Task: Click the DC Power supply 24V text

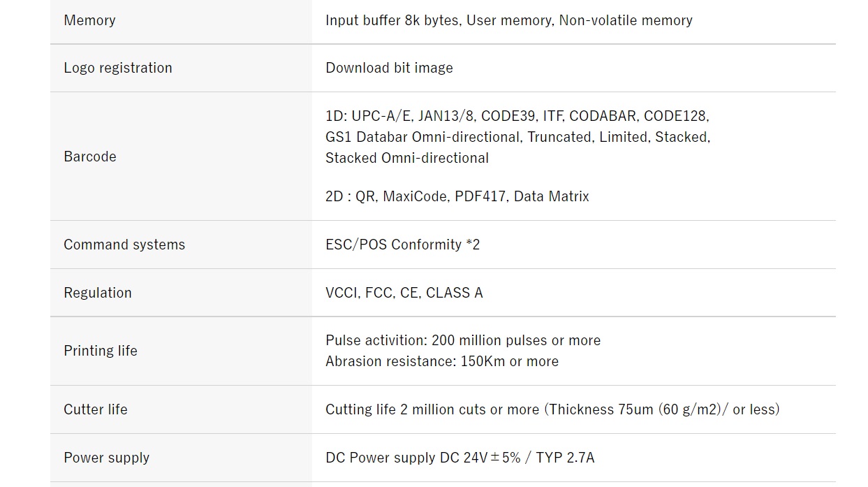Action: point(460,458)
